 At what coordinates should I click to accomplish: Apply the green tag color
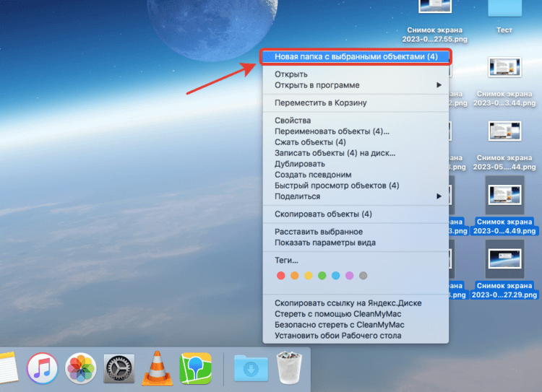(x=322, y=276)
